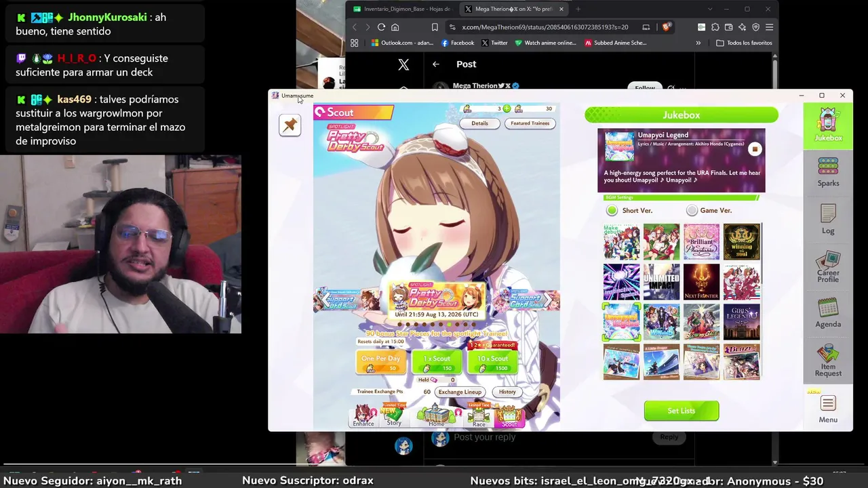This screenshot has height=488, width=868.
Task: Show next scout banner with right arrow
Action: coord(548,299)
